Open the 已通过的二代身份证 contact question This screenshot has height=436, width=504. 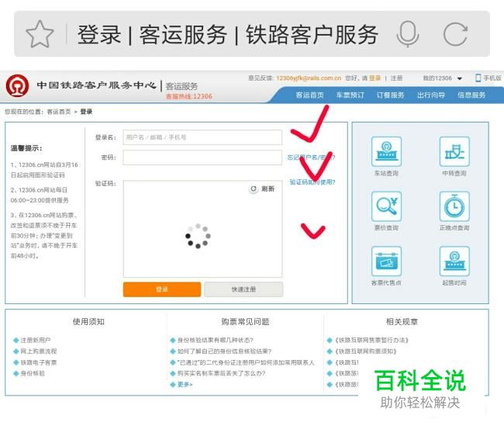pyautogui.click(x=246, y=362)
